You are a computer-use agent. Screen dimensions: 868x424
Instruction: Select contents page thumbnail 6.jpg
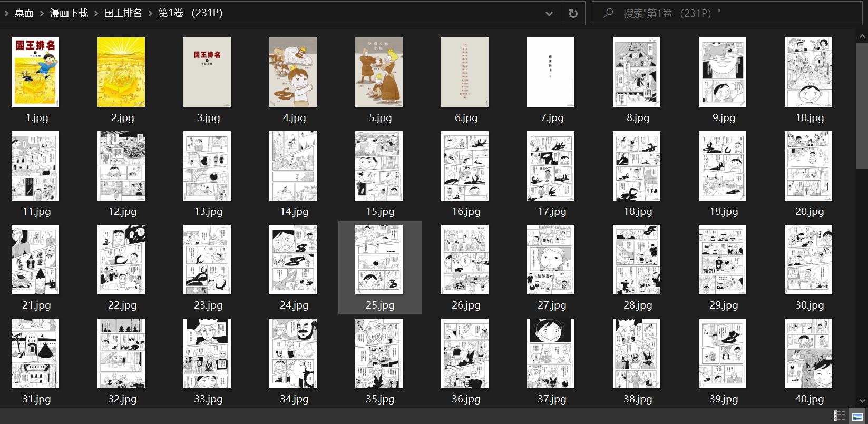tap(465, 72)
